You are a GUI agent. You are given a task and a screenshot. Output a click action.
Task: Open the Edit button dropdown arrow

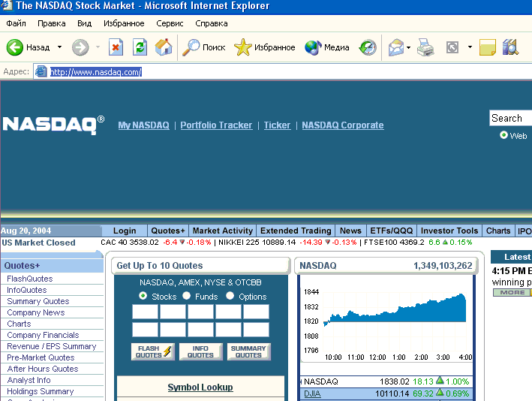pyautogui.click(x=470, y=47)
